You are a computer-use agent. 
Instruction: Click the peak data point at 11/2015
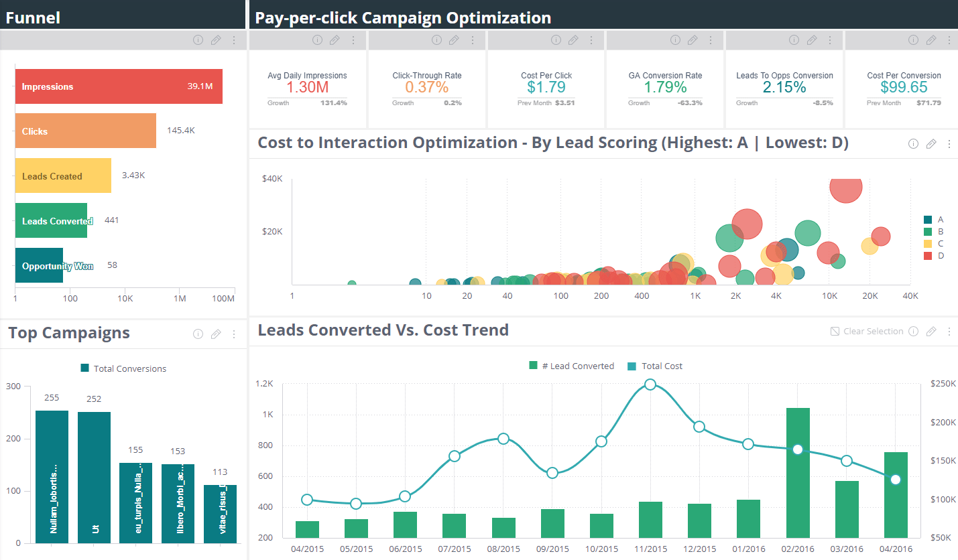(650, 384)
